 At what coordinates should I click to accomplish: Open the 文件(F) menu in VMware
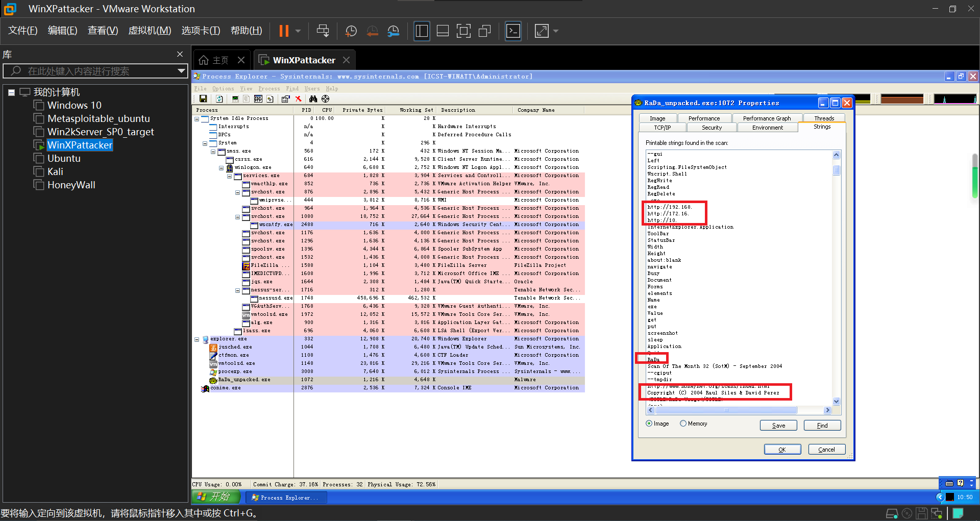22,31
